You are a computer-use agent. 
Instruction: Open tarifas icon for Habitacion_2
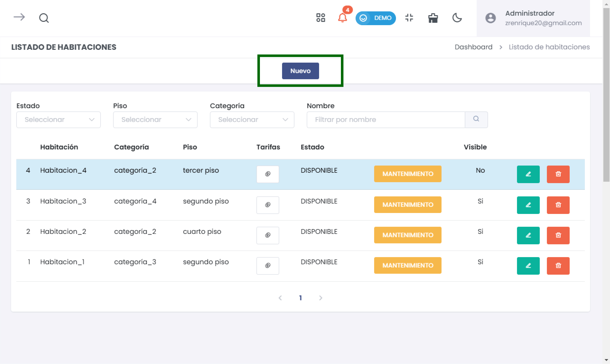[x=268, y=235]
